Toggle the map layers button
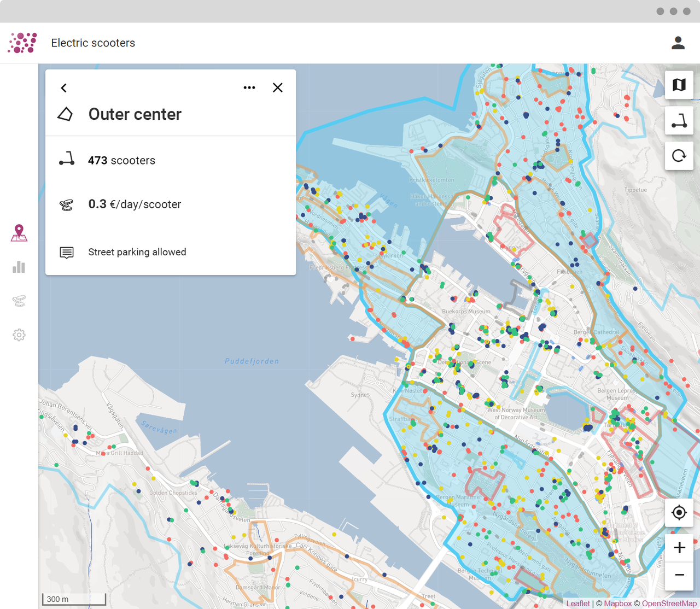The image size is (700, 609). coord(679,85)
